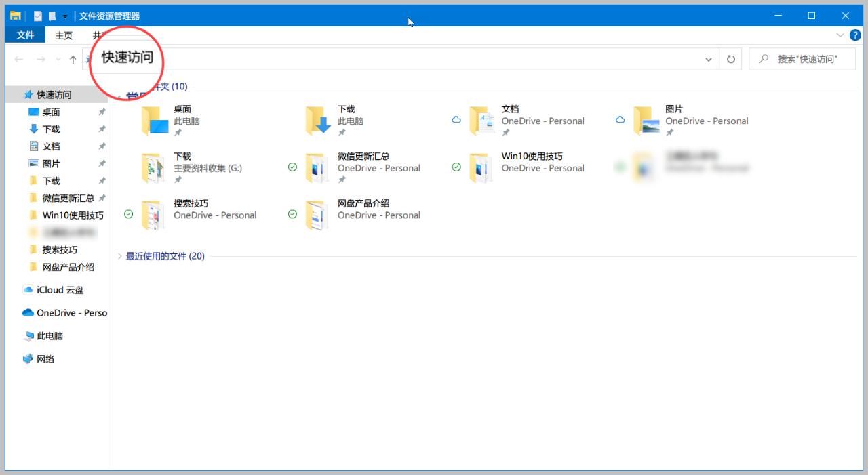This screenshot has height=475, width=868.
Task: Select 此电脑 in the navigation pane
Action: coord(51,335)
